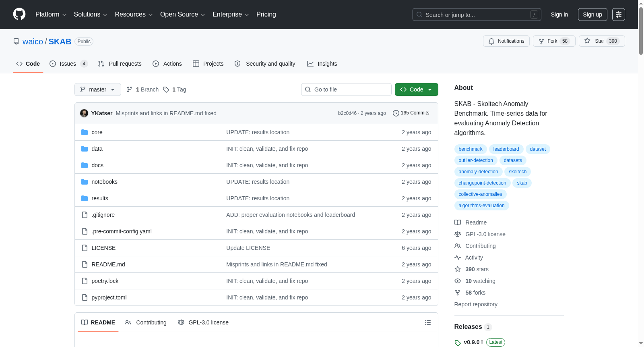Viewport: 644px width, 347px height.
Task: Select the LICENSE file icon
Action: (x=85, y=248)
